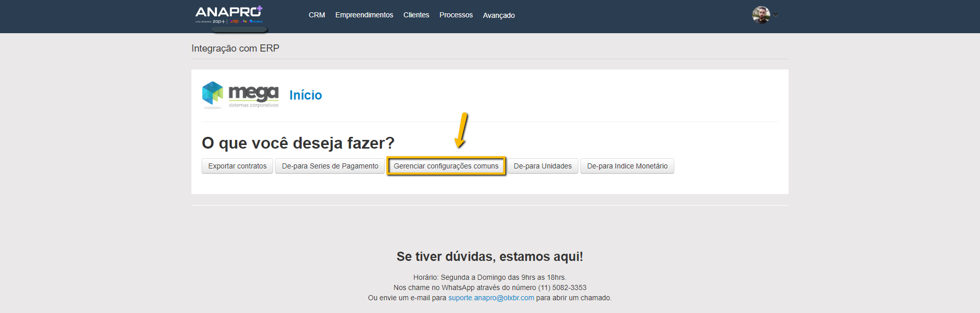Screen dimensions: 980x313
Task: Click Gerenciar configurações comuns button
Action: [x=446, y=166]
